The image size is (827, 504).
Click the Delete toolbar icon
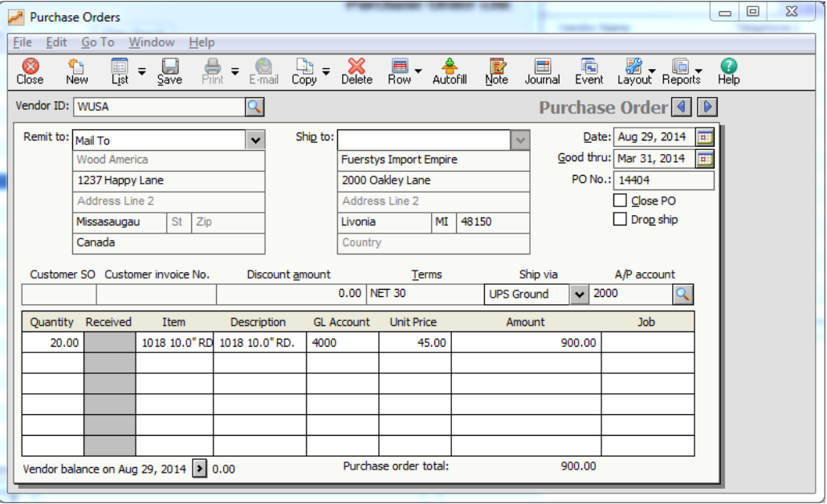click(x=356, y=71)
